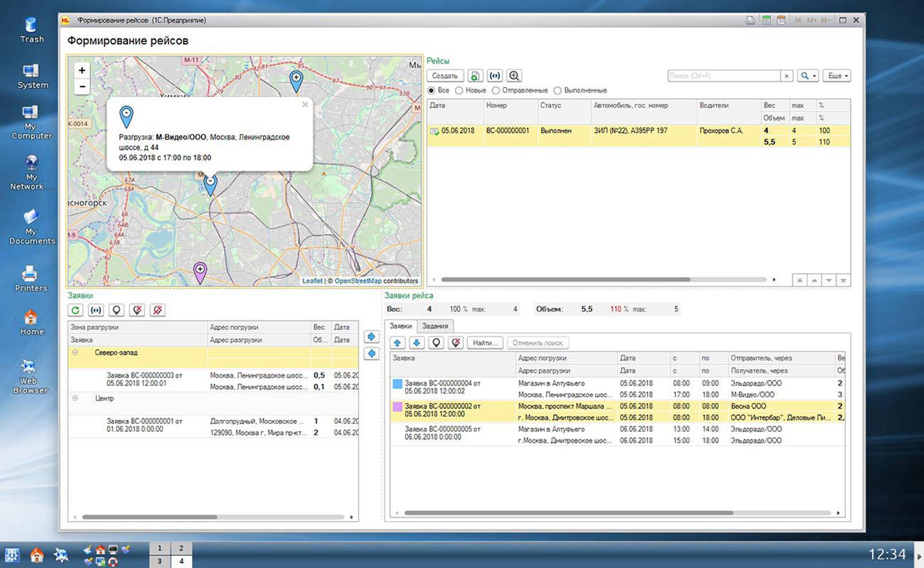Move request to trip with right arrow
This screenshot has width=924, height=568.
tap(371, 336)
